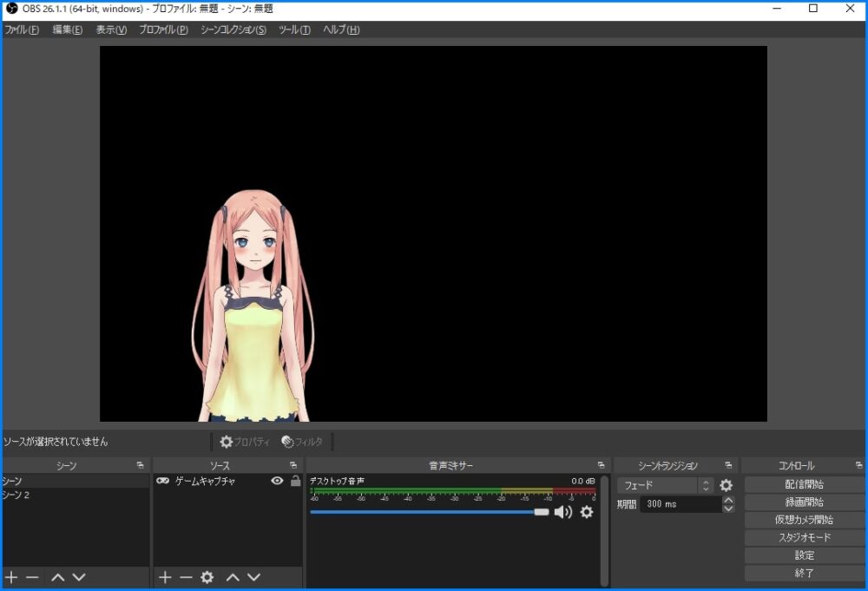Screen dimensions: 868x591
Task: Mute デスクトップ音声 with the speaker icon
Action: coord(562,513)
